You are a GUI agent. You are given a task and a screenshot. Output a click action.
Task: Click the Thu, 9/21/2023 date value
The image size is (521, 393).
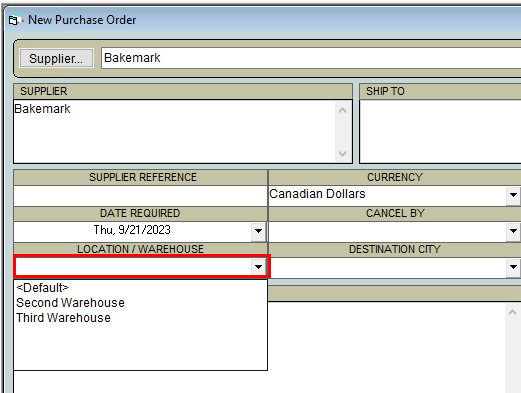[x=132, y=230]
